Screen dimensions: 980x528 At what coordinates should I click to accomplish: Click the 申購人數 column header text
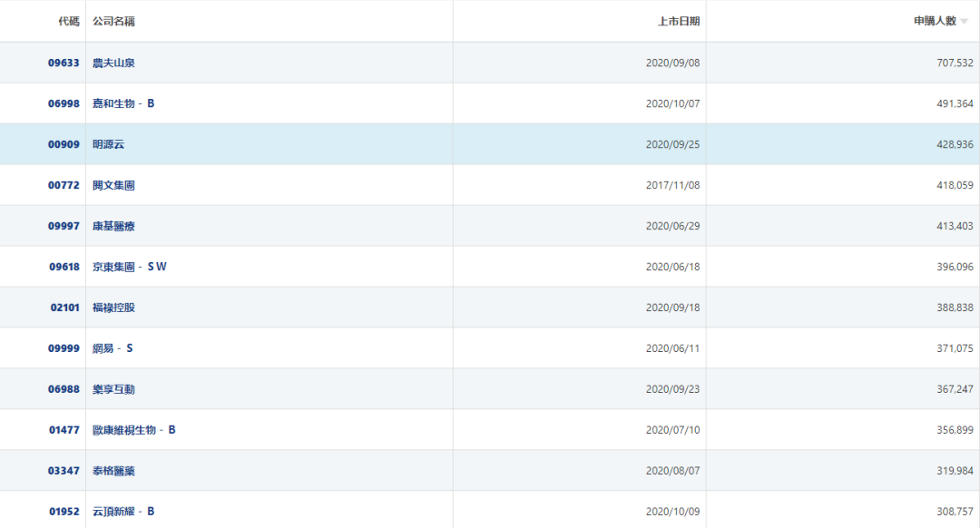[935, 21]
